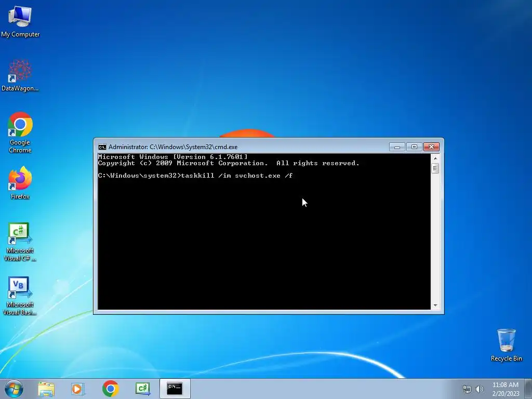Click the Copyright 2009 Microsoft line
Screen dimensions: 532x399
pos(229,163)
